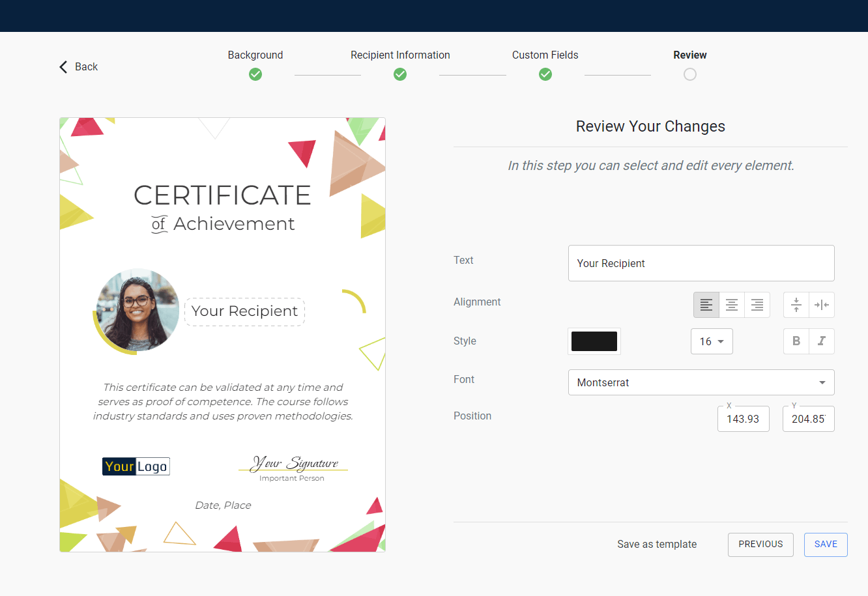The height and width of the screenshot is (596, 868).
Task: Click the X position input field
Action: pos(743,419)
